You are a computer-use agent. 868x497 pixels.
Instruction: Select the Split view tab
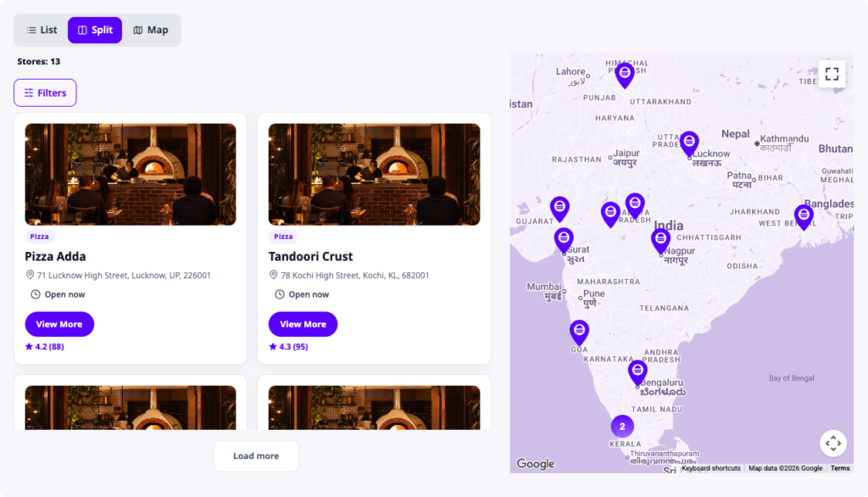tap(95, 30)
